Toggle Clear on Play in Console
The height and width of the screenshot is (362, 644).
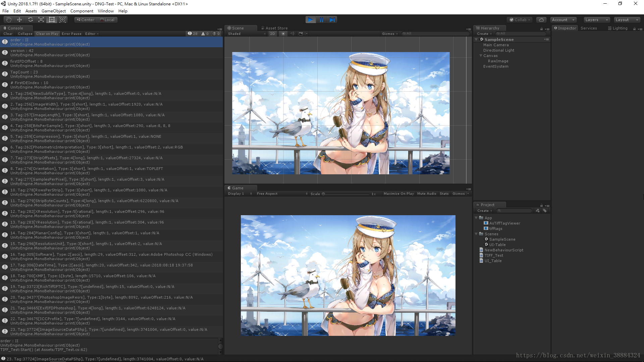tap(47, 34)
